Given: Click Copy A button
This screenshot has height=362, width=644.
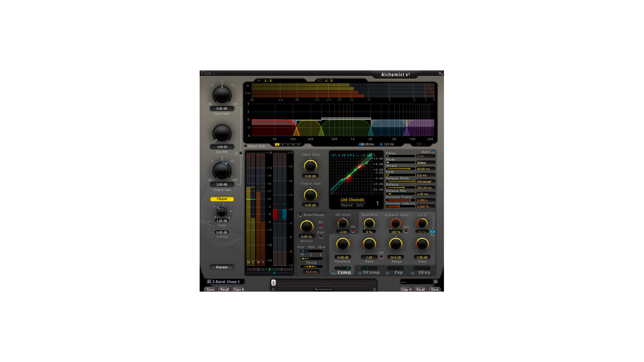Looking at the screenshot, I should (x=406, y=289).
